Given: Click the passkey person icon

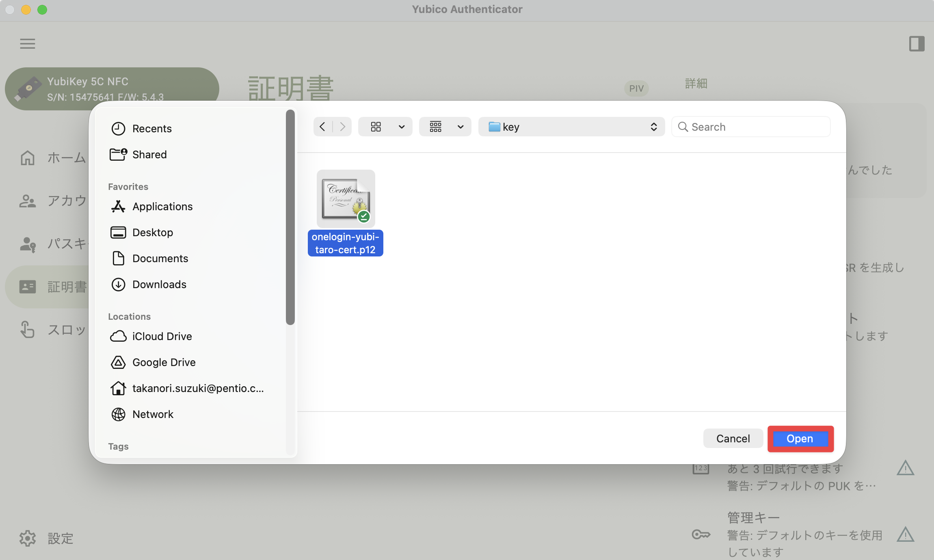Looking at the screenshot, I should point(28,244).
